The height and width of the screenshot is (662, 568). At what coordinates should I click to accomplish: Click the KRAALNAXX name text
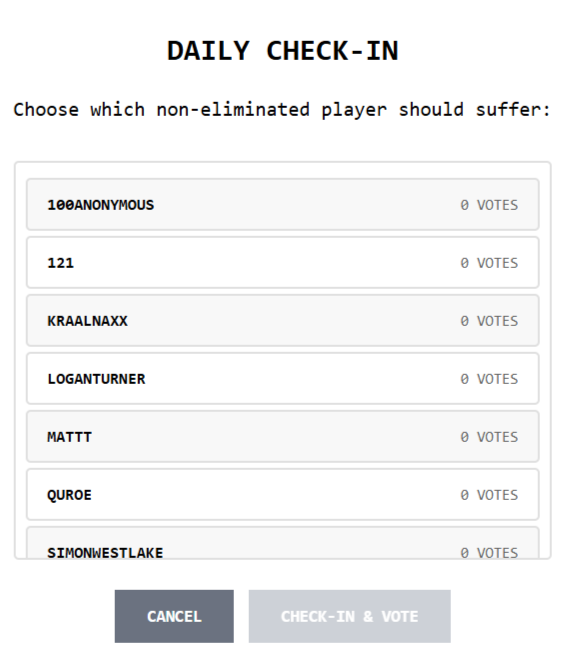coord(87,321)
